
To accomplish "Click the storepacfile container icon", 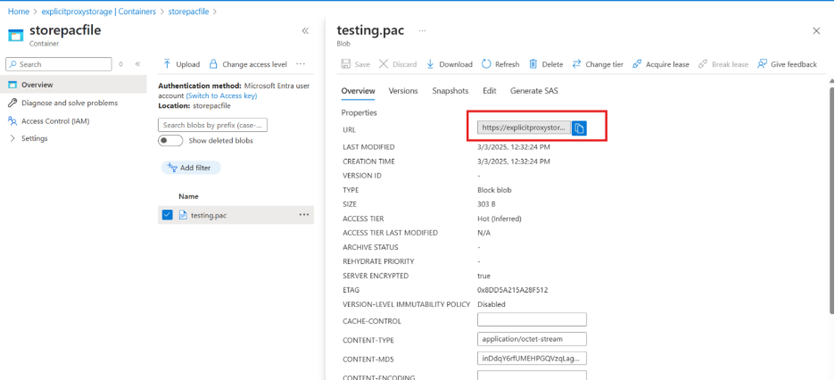I will pos(16,35).
